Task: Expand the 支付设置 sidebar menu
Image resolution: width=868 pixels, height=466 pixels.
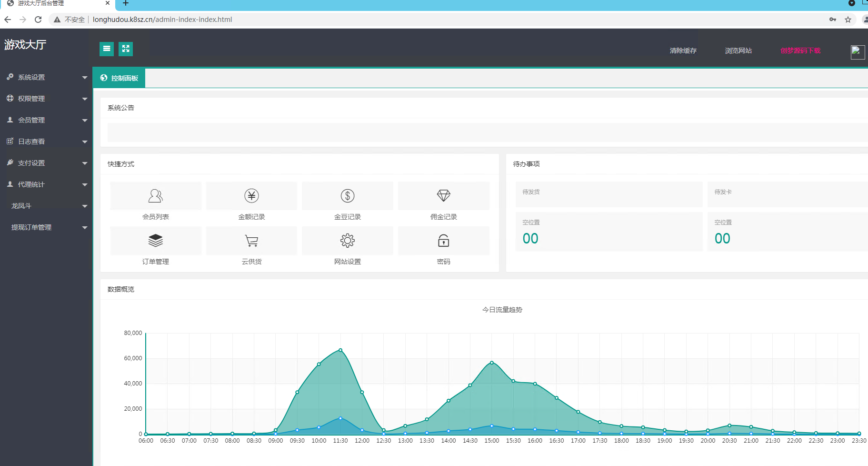Action: tap(46, 163)
